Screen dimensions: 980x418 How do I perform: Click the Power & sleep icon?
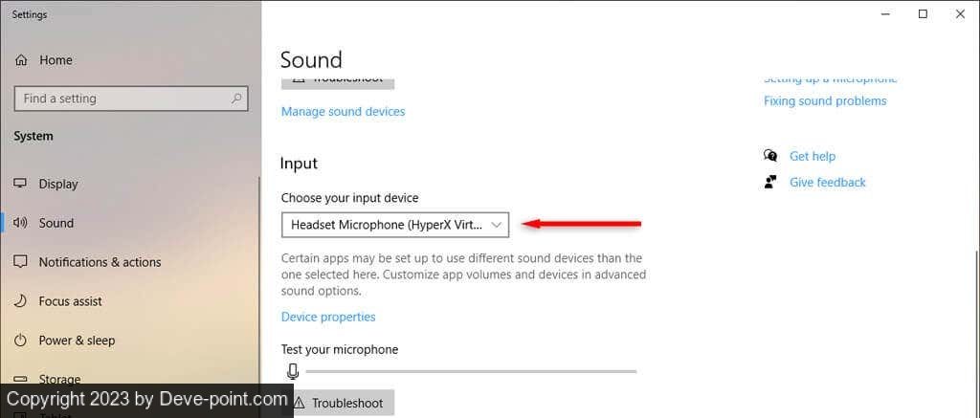21,341
